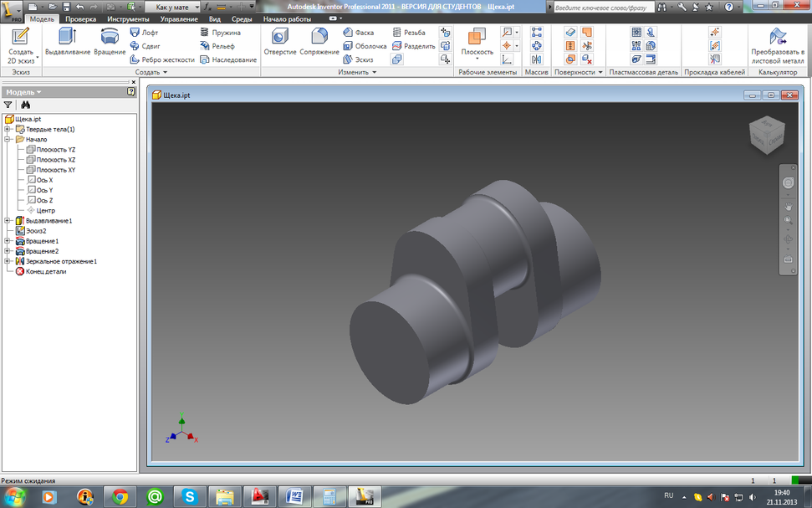
Task: Select the Вращение (Revolve) tool in ribbon
Action: tap(109, 42)
